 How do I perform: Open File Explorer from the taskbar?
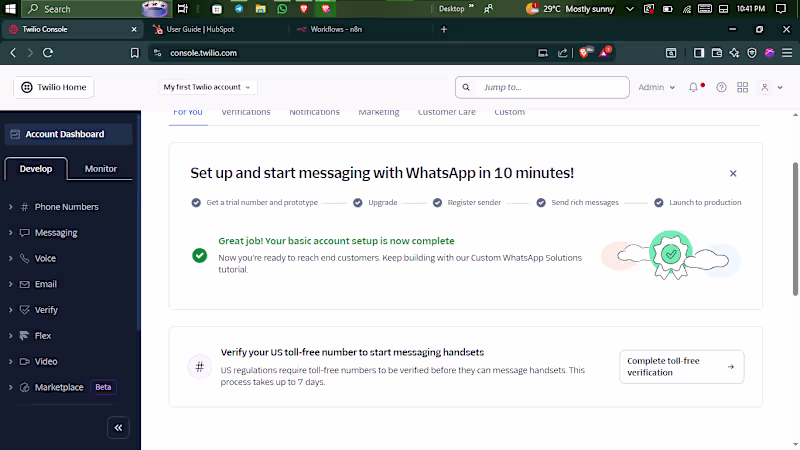click(x=260, y=9)
